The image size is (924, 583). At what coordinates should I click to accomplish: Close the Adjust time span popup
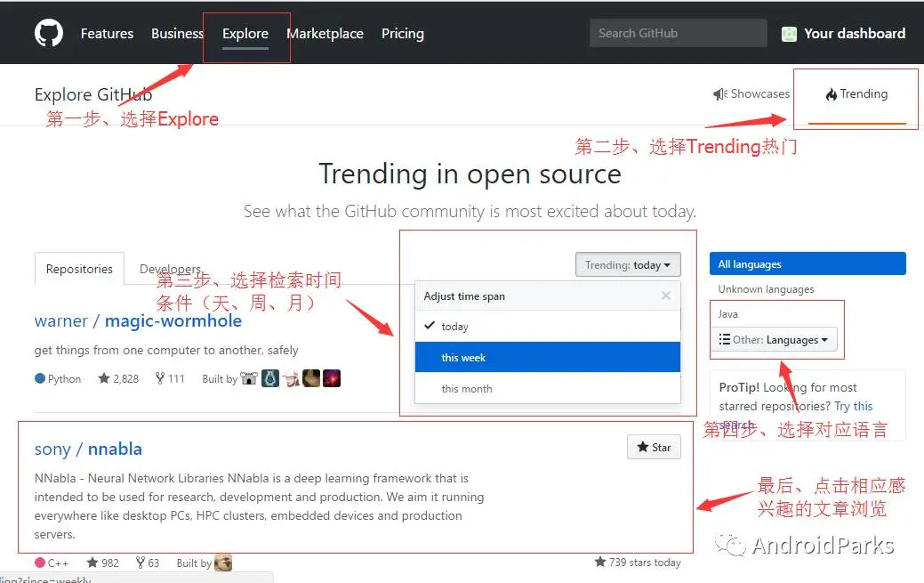click(666, 296)
